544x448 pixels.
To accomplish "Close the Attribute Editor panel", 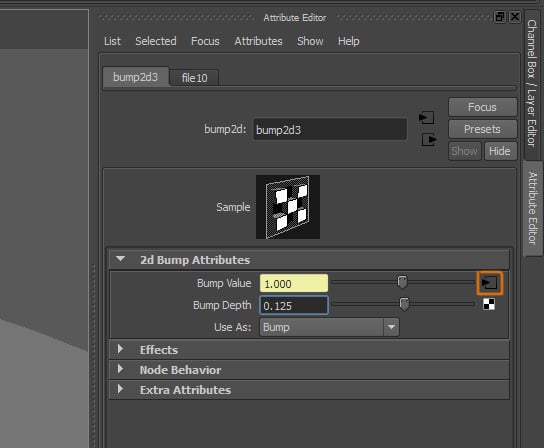I will [x=515, y=17].
